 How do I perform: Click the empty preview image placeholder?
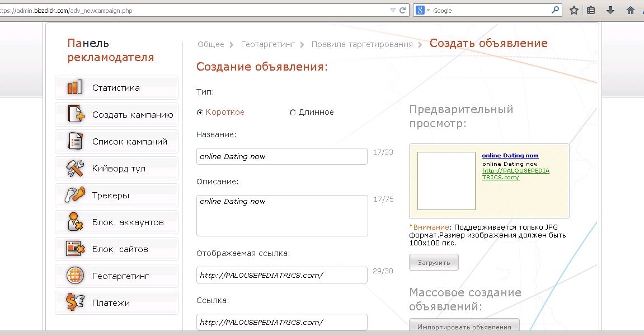(x=446, y=181)
